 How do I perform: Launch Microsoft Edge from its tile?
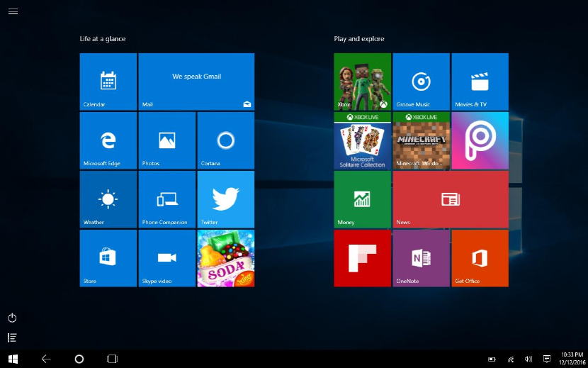coord(108,140)
